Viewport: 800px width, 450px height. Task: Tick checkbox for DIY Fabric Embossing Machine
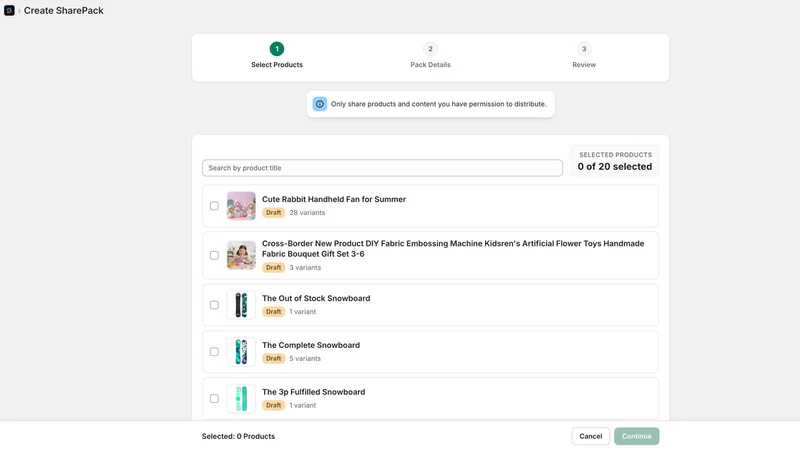(214, 255)
